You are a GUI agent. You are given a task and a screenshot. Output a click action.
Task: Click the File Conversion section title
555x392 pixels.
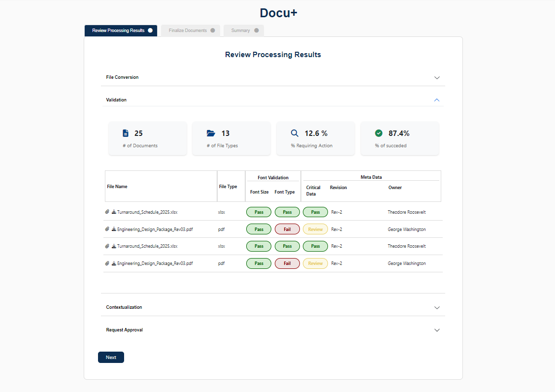(122, 77)
